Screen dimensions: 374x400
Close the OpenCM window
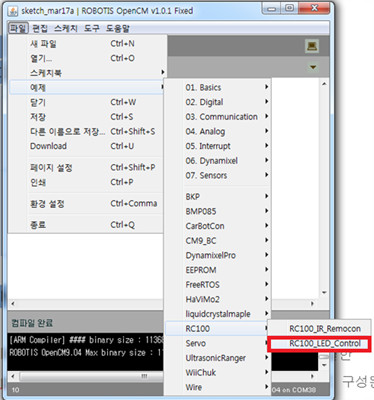(314, 9)
